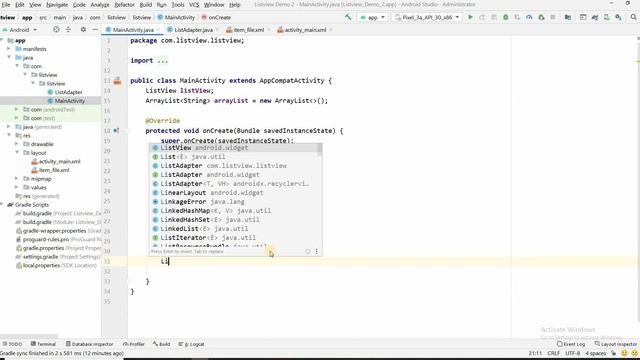Hide the Project panel with the minus icon
Image resolution: width=640 pixels, height=360 pixels.
click(95, 29)
